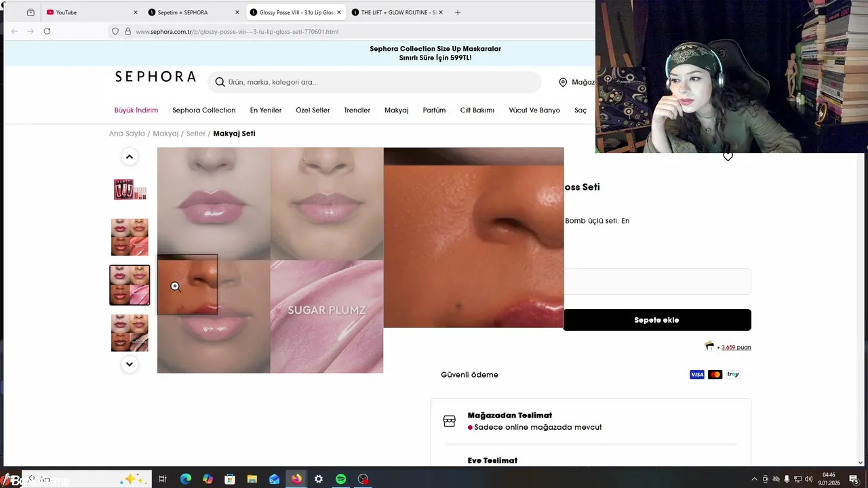
Task: Open Microsoft Store from taskbar
Action: click(230, 479)
